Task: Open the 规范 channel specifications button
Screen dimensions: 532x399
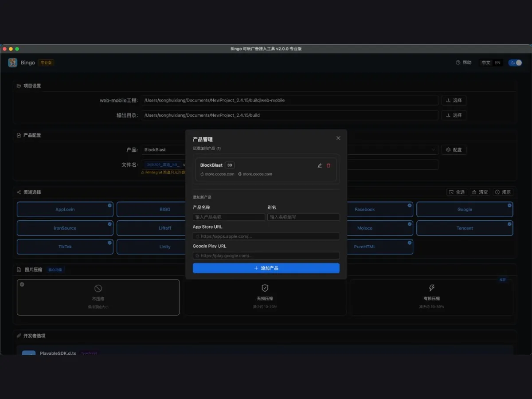Action: tap(503, 192)
